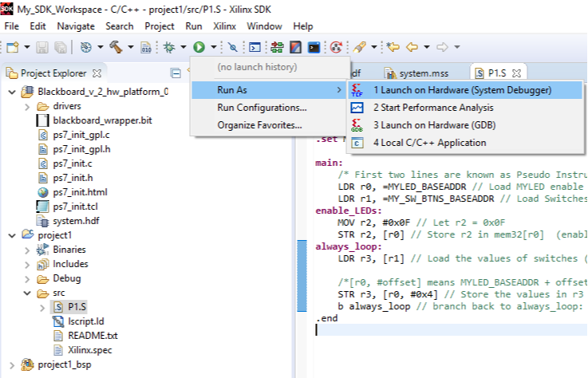This screenshot has height=378, width=588.
Task: Open the Run dropdown arrow
Action: click(x=213, y=47)
